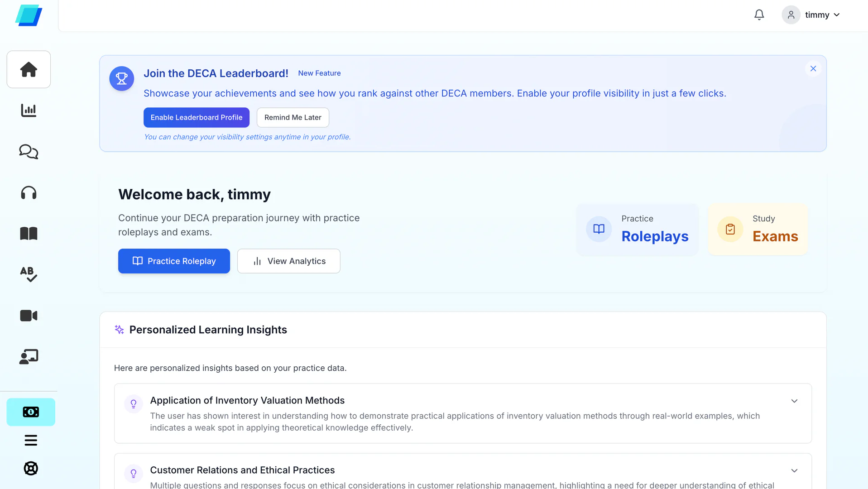The width and height of the screenshot is (868, 489).
Task: Select the bar chart analytics icon
Action: (29, 110)
